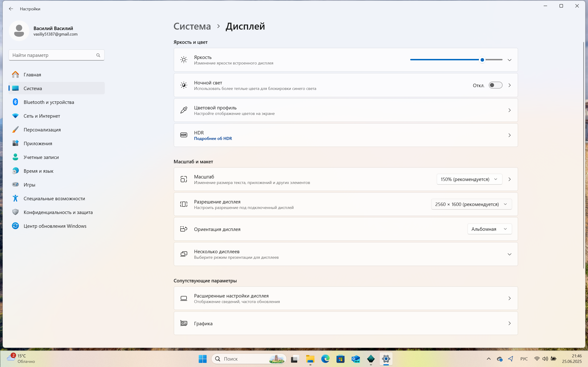Screen dimensions: 588x367
Task: Expand the Multiple displays section
Action: point(345,254)
